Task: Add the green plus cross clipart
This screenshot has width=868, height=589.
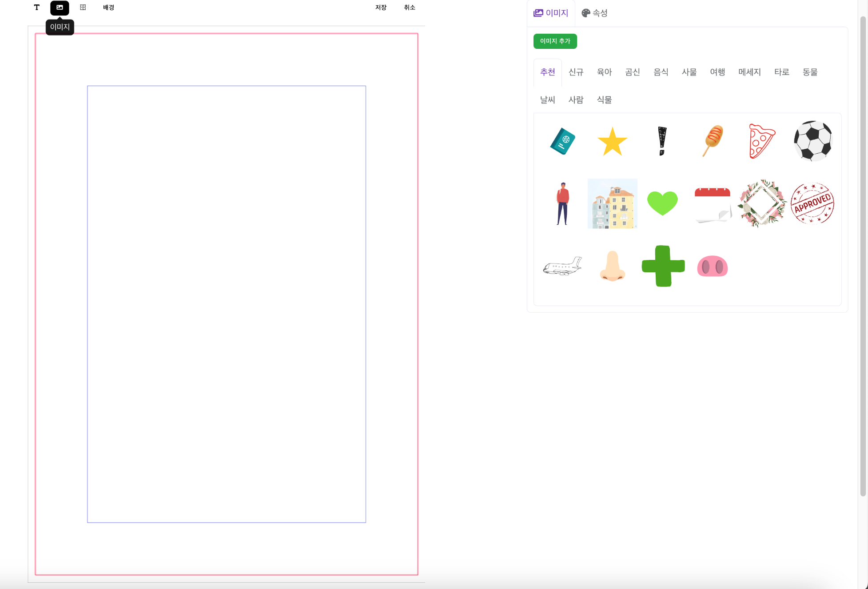Action: (x=663, y=266)
